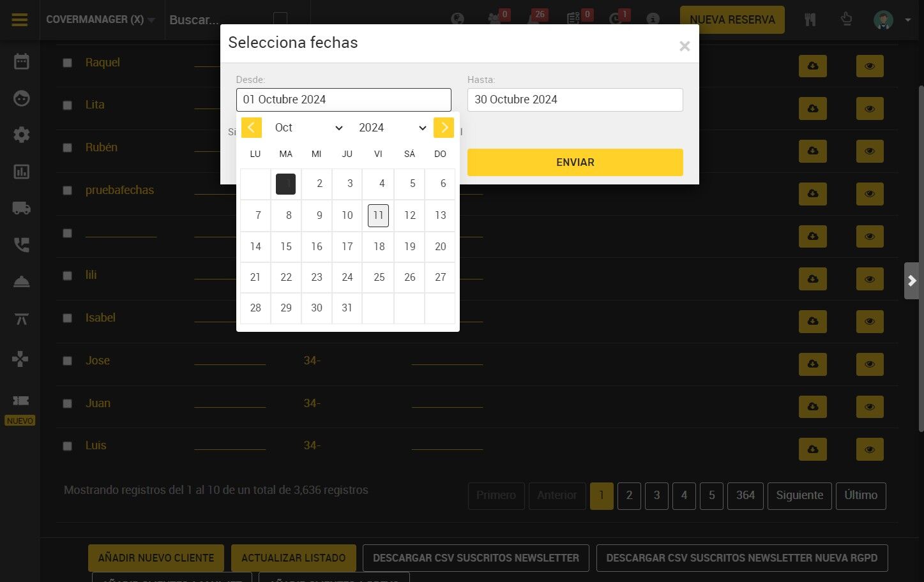
Task: Open the phone calls sidebar icon
Action: click(x=22, y=245)
